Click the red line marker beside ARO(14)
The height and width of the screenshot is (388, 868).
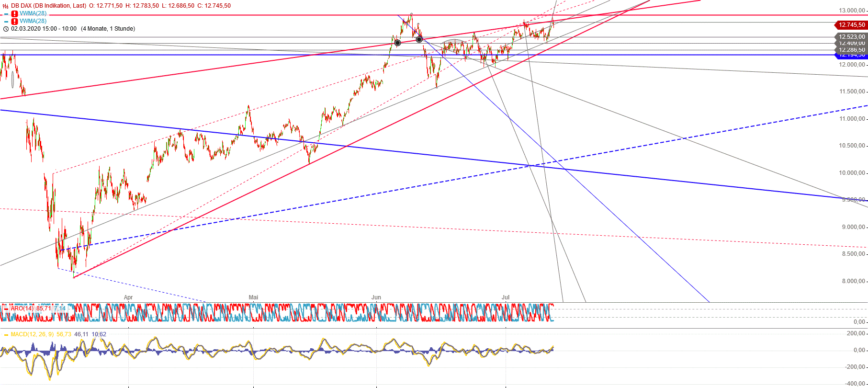(x=6, y=308)
